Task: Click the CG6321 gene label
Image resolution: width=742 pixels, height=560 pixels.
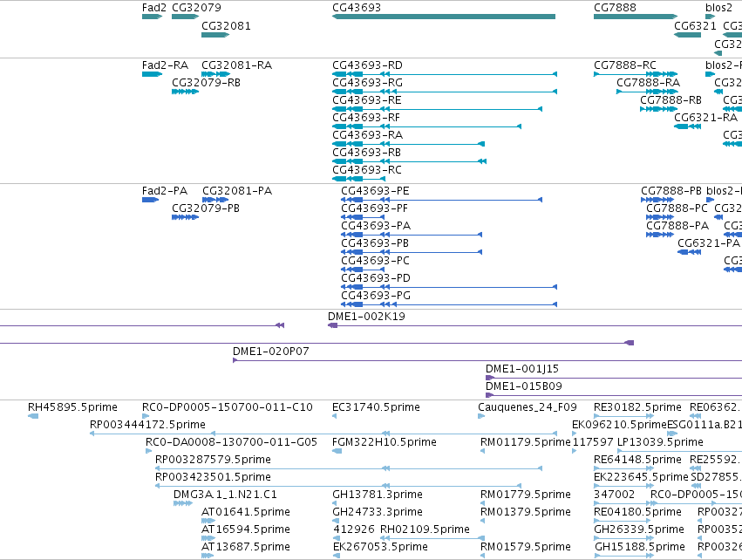Action: click(x=695, y=26)
